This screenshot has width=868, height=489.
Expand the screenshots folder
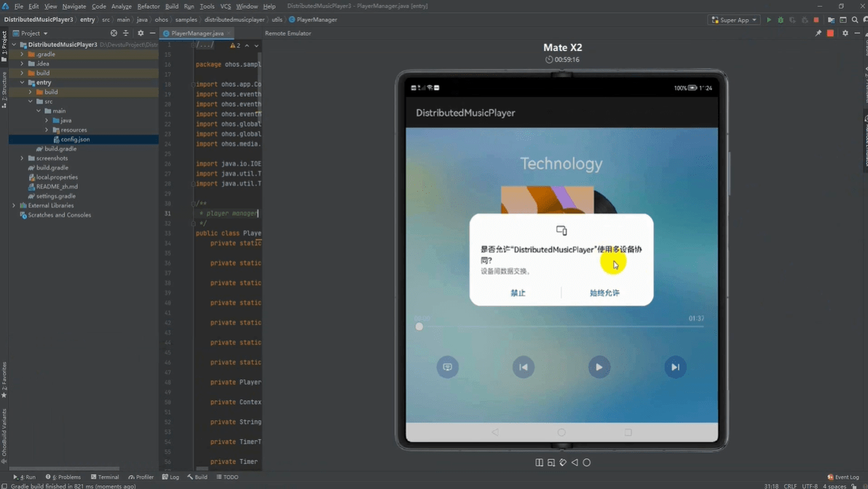click(22, 158)
